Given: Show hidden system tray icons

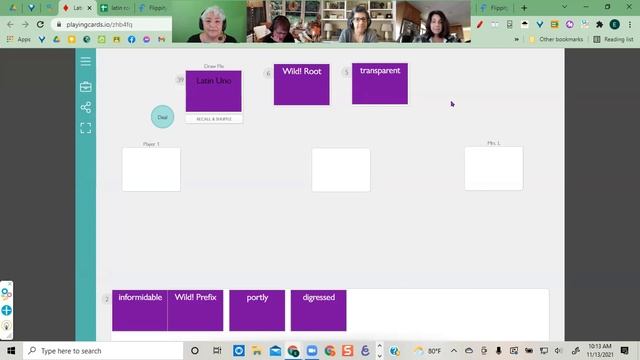Looking at the screenshot, I should click(453, 351).
